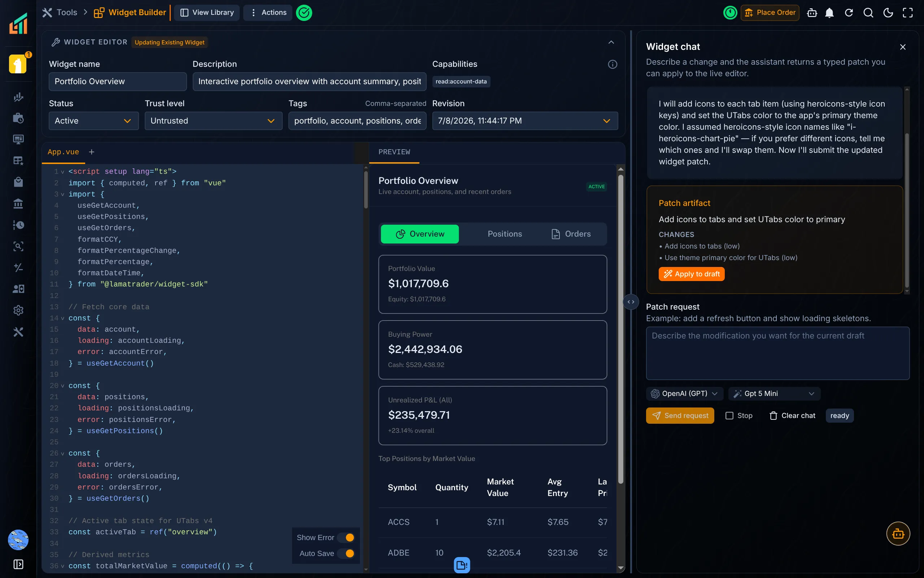Click the Send request button
924x578 pixels.
click(x=680, y=415)
